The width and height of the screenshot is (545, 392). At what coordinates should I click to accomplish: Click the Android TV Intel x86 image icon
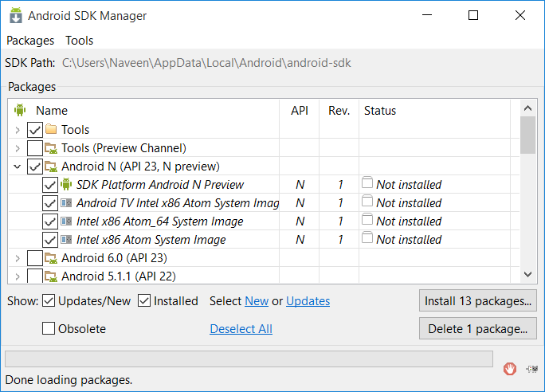(x=67, y=203)
